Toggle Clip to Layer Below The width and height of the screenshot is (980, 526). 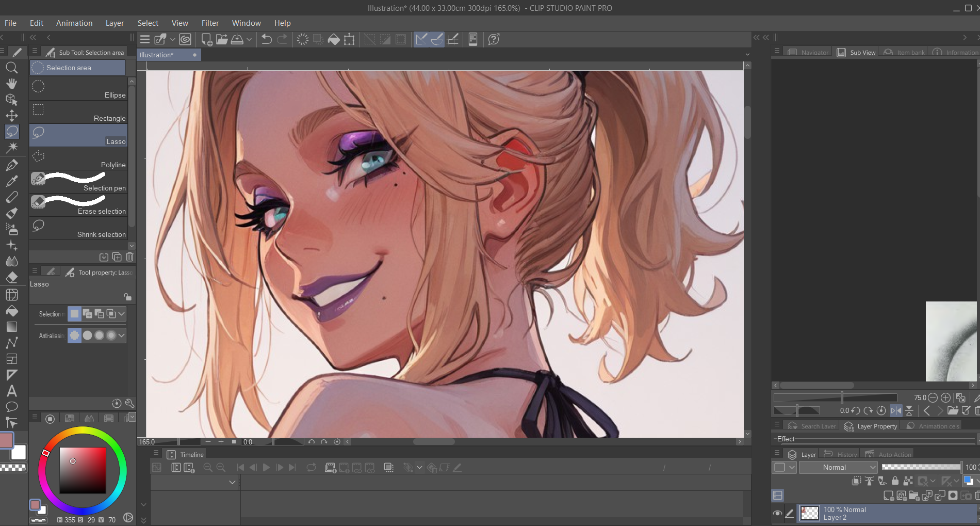pos(856,481)
